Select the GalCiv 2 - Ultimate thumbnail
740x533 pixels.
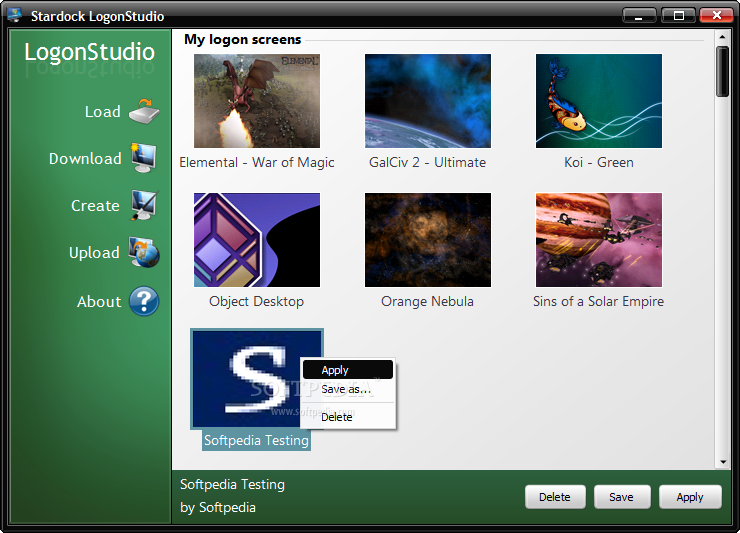(428, 101)
